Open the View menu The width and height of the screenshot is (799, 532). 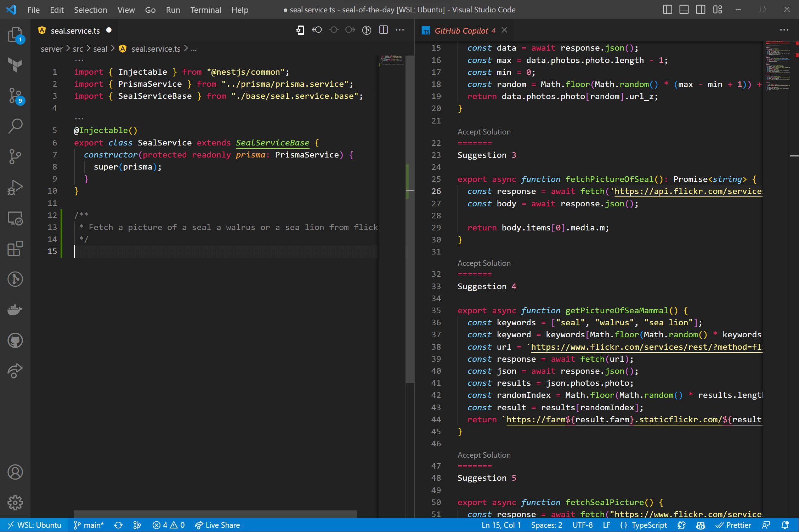click(x=126, y=10)
